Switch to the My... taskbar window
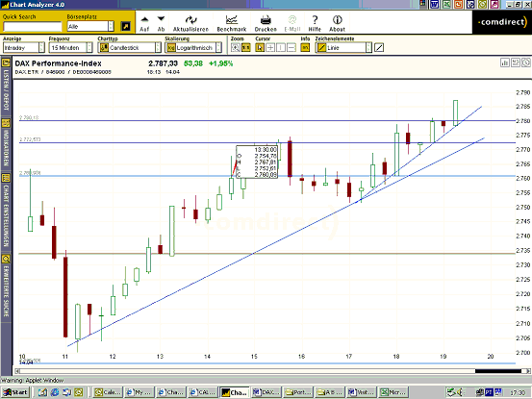 139,392
